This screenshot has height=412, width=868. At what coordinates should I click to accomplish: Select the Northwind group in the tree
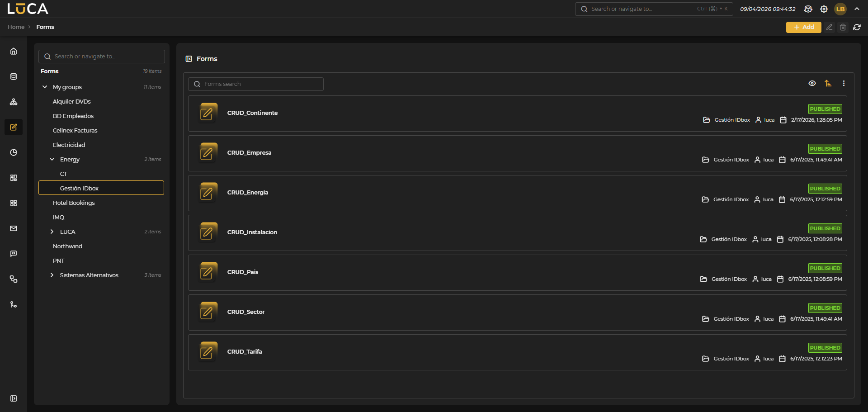click(67, 246)
